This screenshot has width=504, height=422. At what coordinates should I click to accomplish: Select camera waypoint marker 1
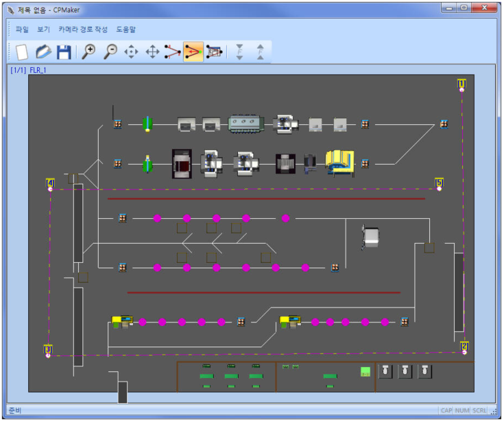click(461, 84)
